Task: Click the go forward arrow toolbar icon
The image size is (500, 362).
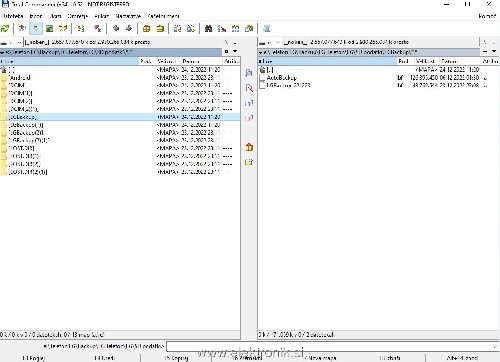Action: (129, 29)
